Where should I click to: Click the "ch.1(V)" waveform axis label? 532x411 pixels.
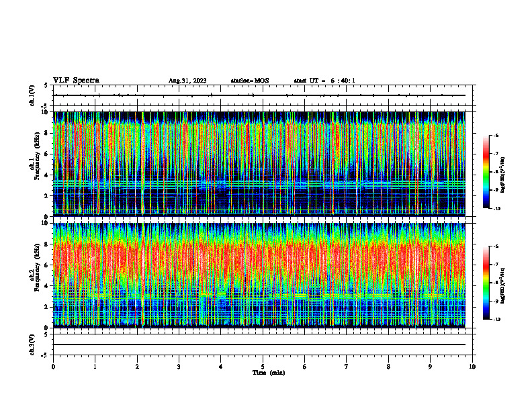32,95
